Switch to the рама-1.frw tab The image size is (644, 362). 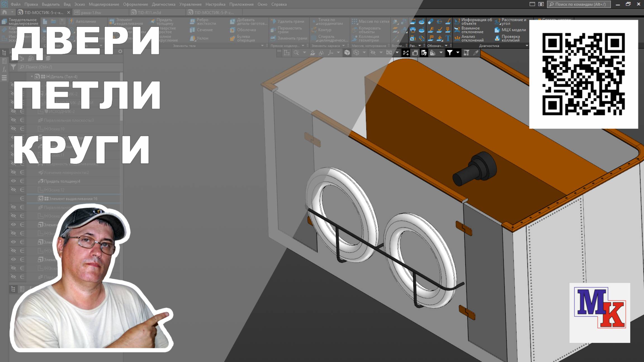pyautogui.click(x=91, y=13)
